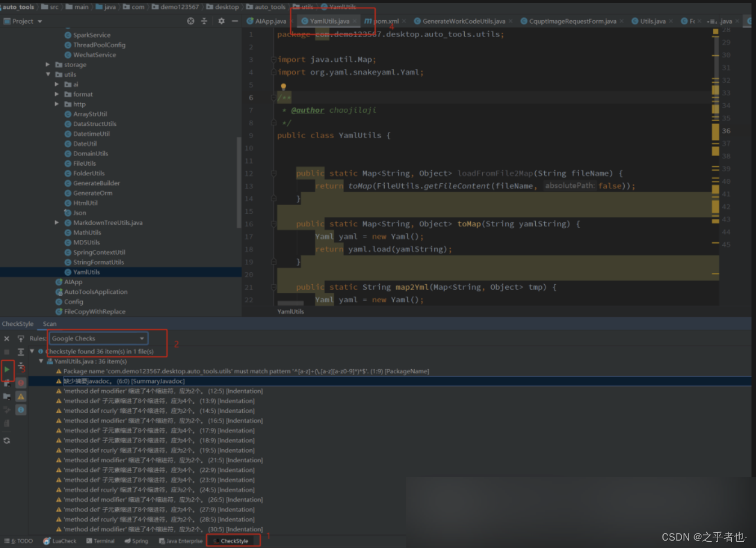Click the scroll-to-source arrow icon beside Rules
Viewport: 756px width, 548px height.
21,339
